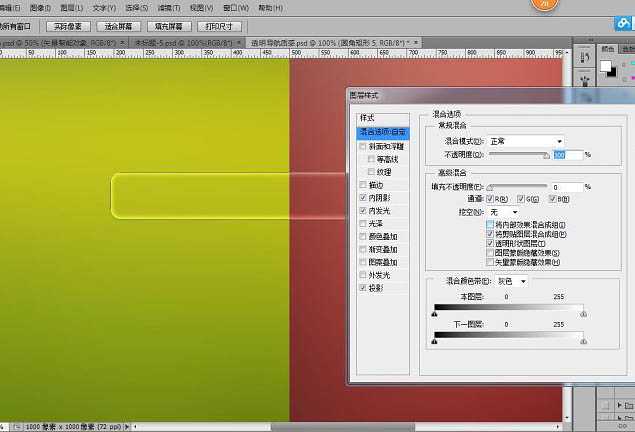This screenshot has width=635, height=432.
Task: Check 将内部效果混合成组 option
Action: (x=490, y=225)
